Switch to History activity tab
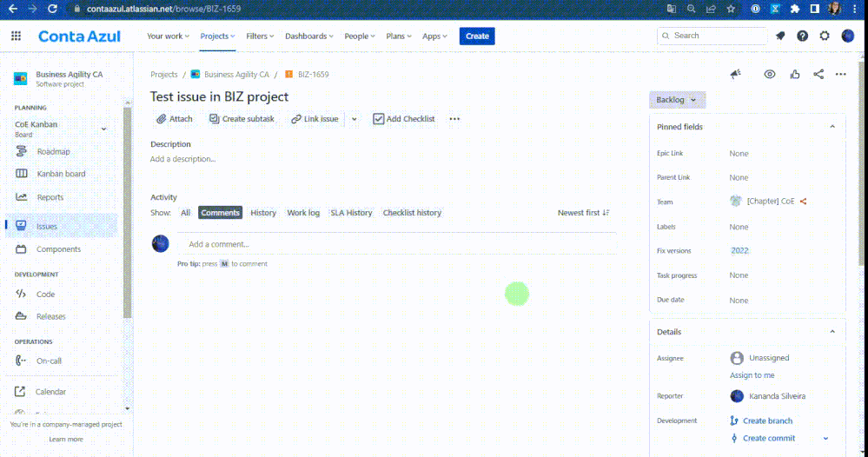 (x=263, y=213)
